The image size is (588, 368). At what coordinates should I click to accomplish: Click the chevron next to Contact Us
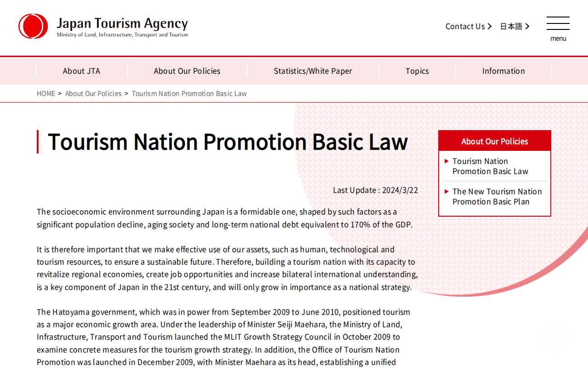(490, 26)
